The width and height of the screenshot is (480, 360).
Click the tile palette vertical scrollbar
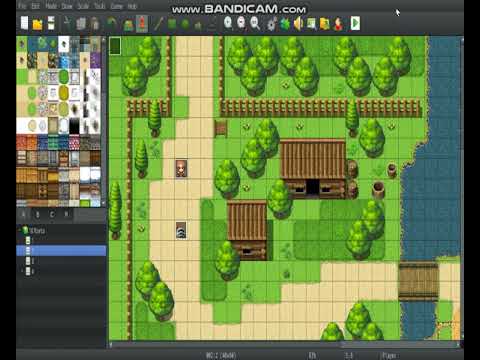point(103,121)
